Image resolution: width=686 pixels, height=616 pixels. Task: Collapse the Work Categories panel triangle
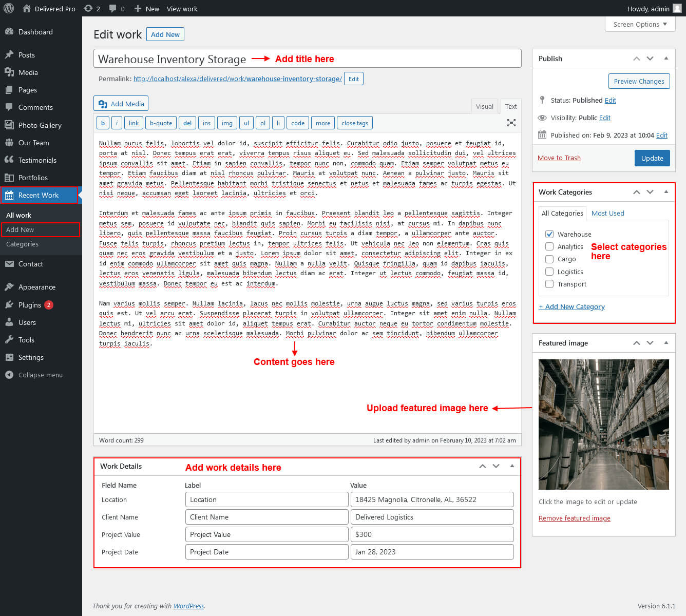[666, 192]
